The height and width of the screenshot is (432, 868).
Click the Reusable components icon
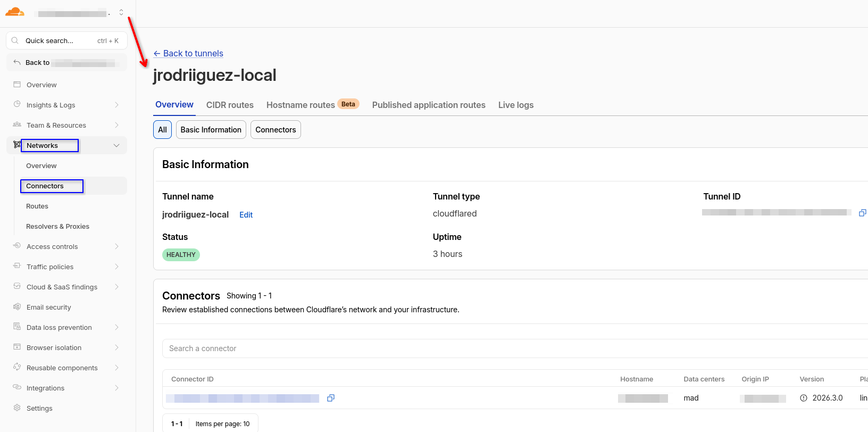pos(17,368)
